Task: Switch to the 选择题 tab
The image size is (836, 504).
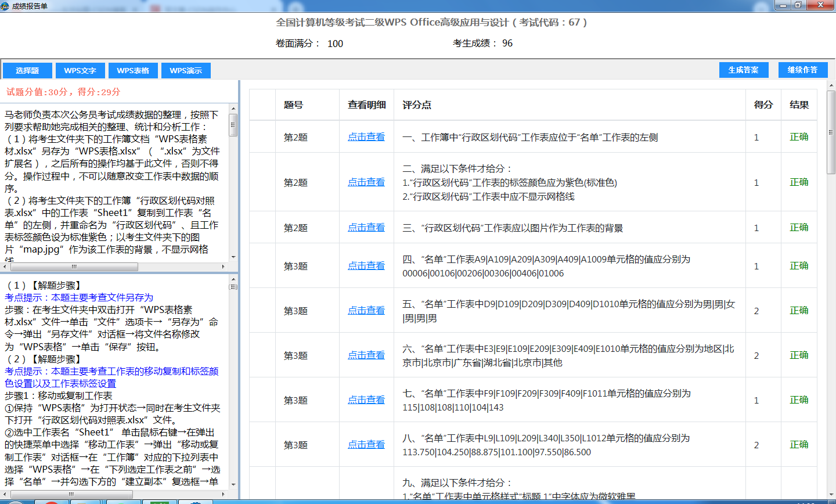Action: click(x=27, y=70)
